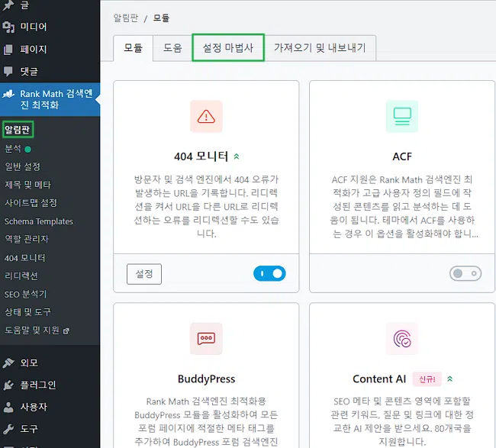This screenshot has height=448, width=496.
Task: Click the pages icon beside 페이지
Action: (8, 50)
